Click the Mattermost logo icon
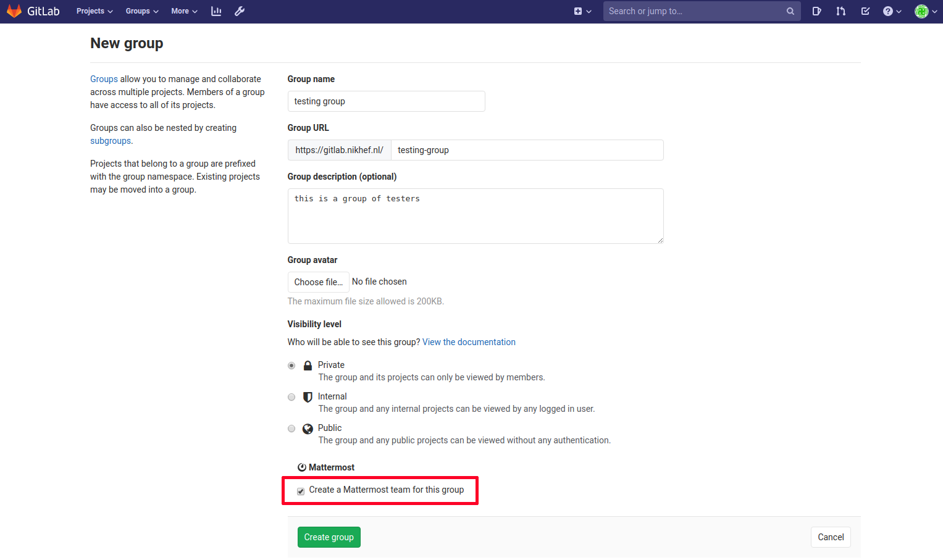 [x=302, y=467]
